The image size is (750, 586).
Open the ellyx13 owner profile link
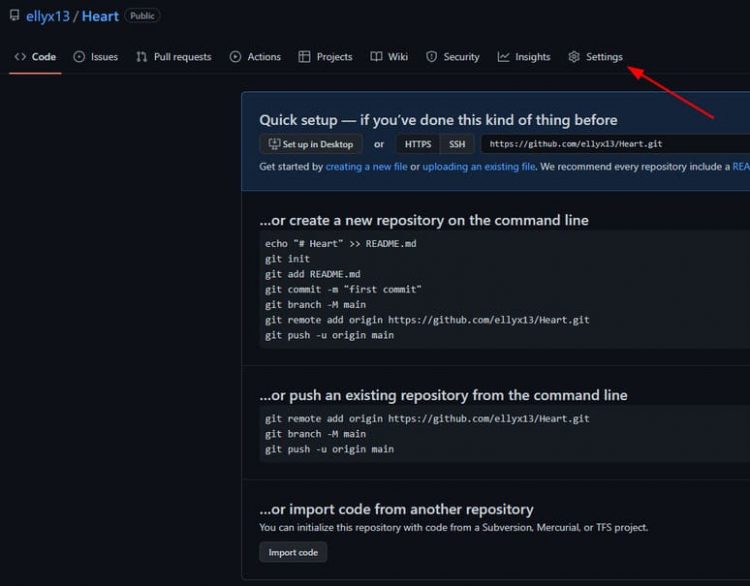coord(48,16)
